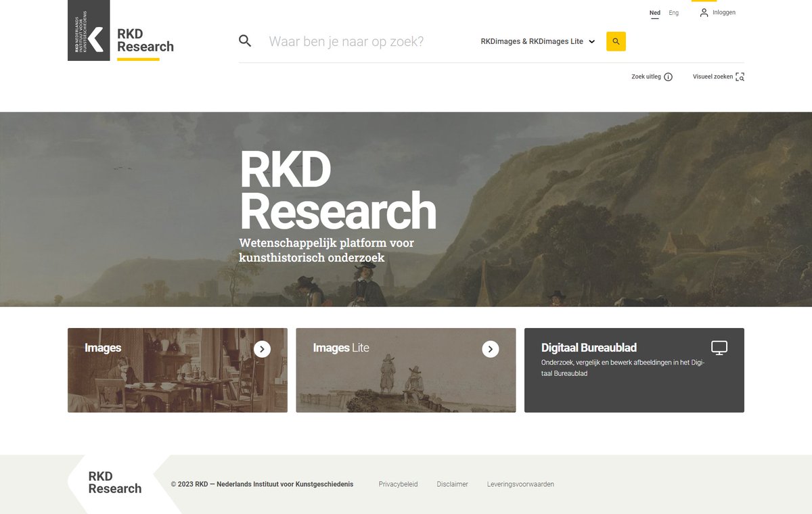Switch language to Eng

[x=674, y=13]
